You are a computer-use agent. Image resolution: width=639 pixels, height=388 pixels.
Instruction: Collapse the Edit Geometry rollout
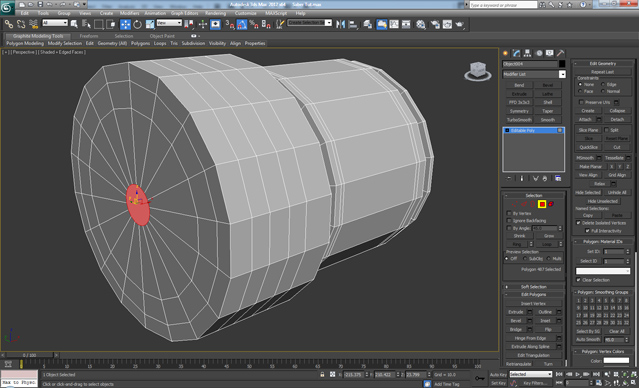603,63
